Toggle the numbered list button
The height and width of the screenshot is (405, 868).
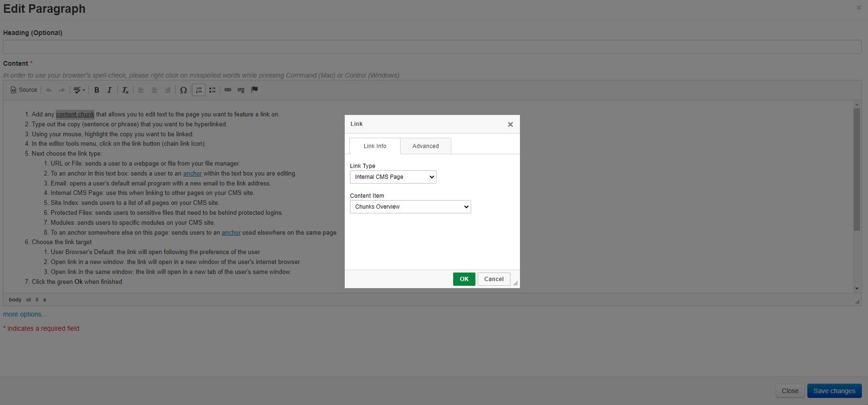click(x=199, y=90)
